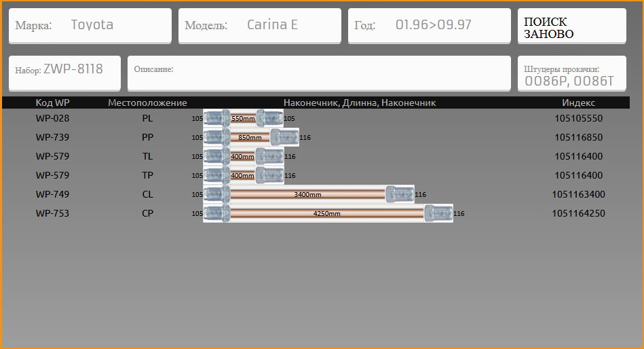This screenshot has height=349, width=644.
Task: Select the 3400mm copper pipe image
Action: point(307,194)
